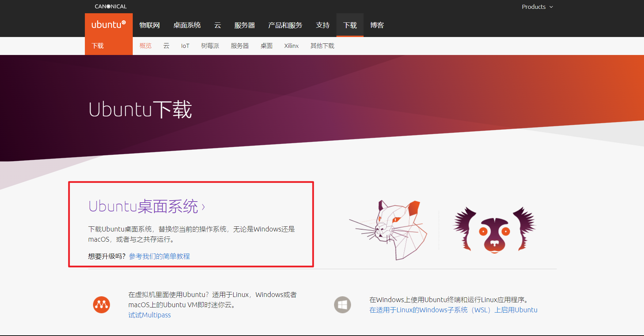Open the 产品和服务 dropdown in main navigation
This screenshot has width=644, height=336.
[285, 25]
